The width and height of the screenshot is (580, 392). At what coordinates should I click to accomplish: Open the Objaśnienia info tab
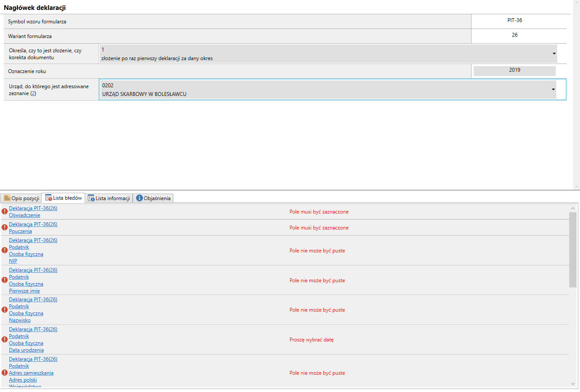click(153, 198)
